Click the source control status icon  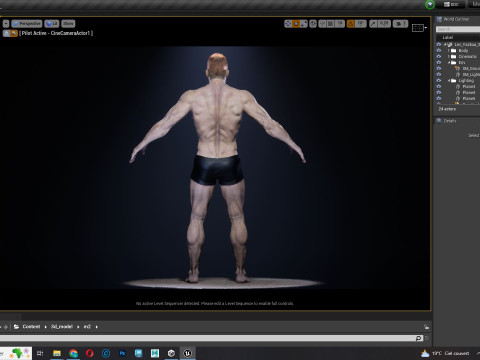click(430, 4)
